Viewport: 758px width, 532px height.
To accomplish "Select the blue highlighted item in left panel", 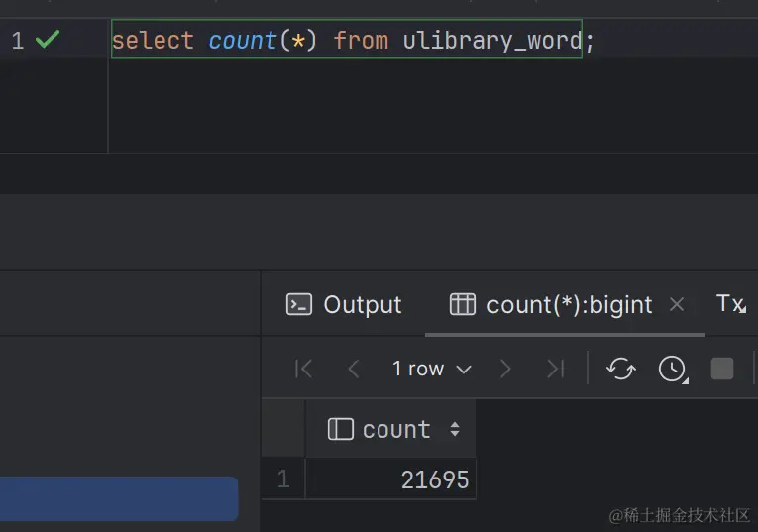I will [x=119, y=498].
